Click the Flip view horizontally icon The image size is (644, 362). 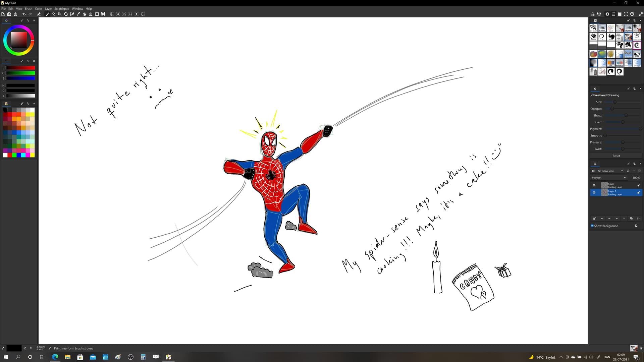pos(130,14)
